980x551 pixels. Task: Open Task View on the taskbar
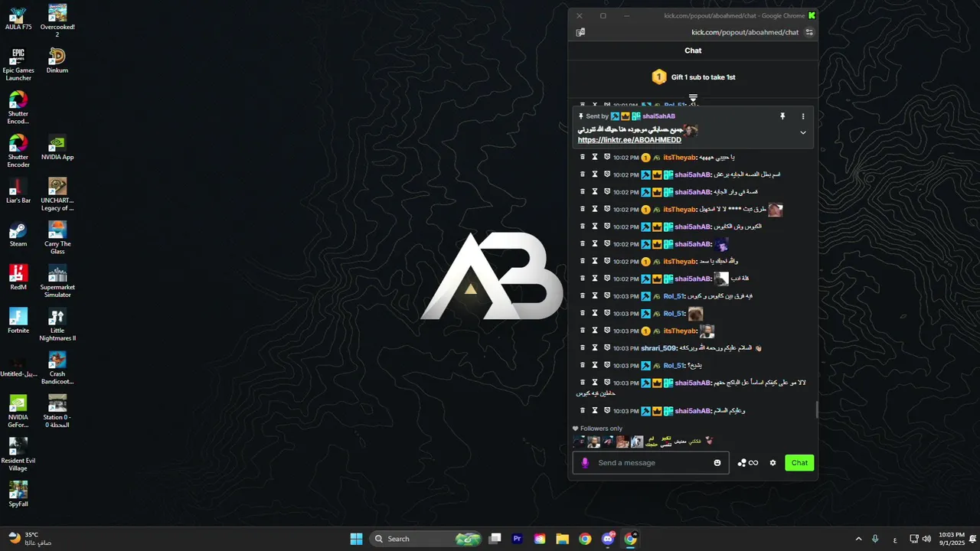tap(495, 539)
